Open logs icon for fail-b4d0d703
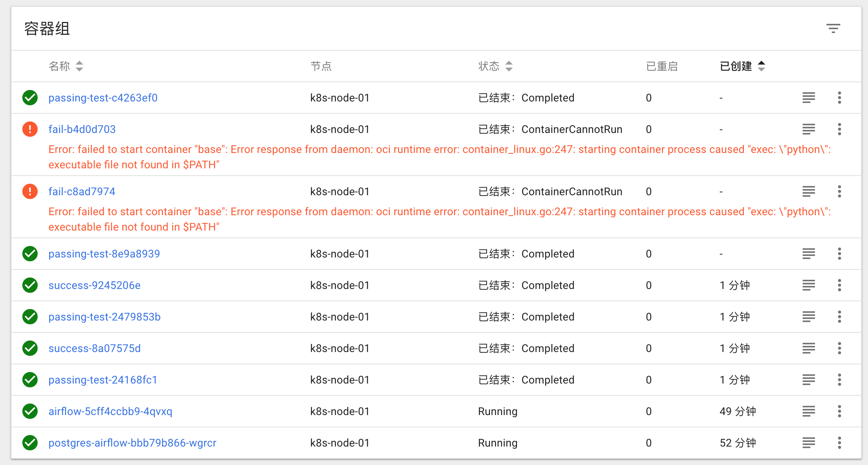The width and height of the screenshot is (868, 465). (x=808, y=129)
